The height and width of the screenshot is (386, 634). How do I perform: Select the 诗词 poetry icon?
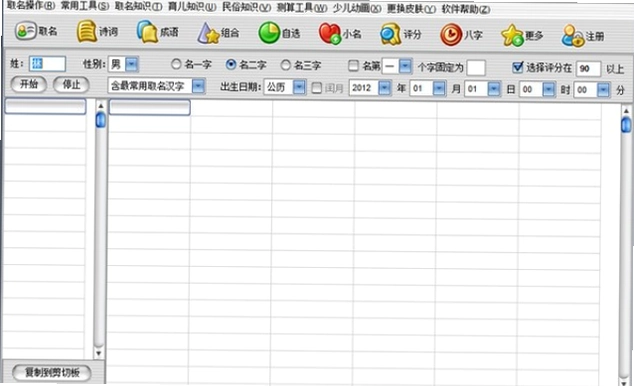[86, 32]
